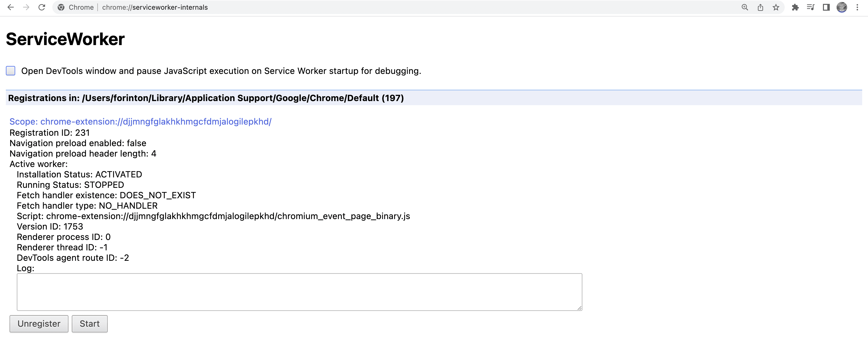Click the Chrome bookmark star icon
The width and height of the screenshot is (868, 349).
pos(775,7)
